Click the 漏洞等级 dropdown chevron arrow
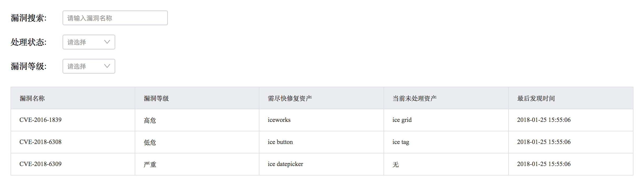This screenshot has height=186, width=644. [x=107, y=66]
